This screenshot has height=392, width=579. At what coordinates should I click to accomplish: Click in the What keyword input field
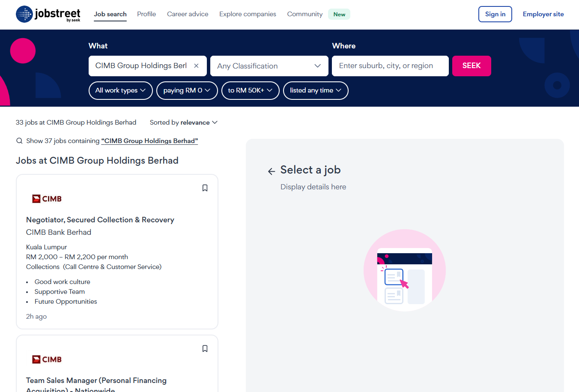point(141,66)
